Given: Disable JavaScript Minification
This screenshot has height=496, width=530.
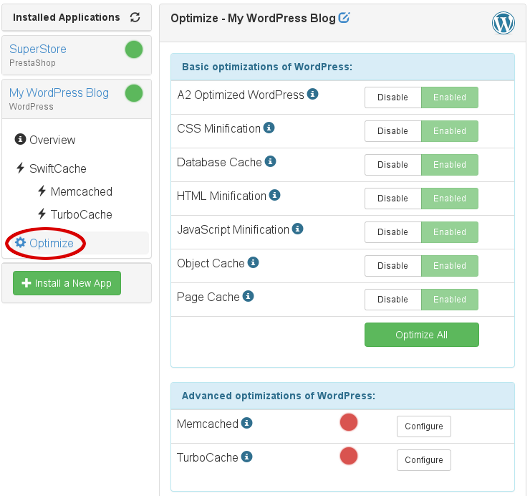Looking at the screenshot, I should click(x=393, y=232).
